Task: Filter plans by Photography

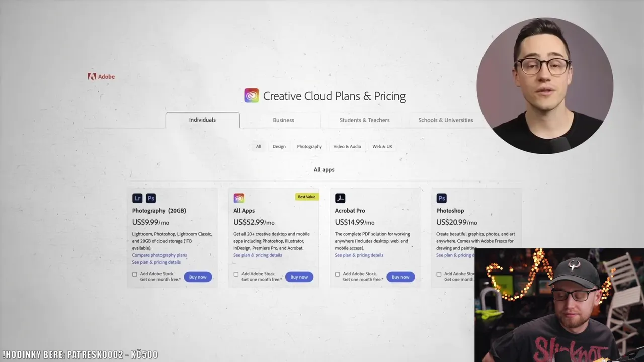Action: pyautogui.click(x=309, y=147)
